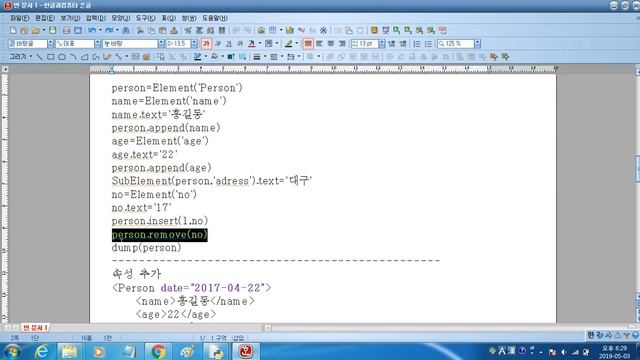Click the horizontal scrollbar track

pyautogui.click(x=449, y=328)
